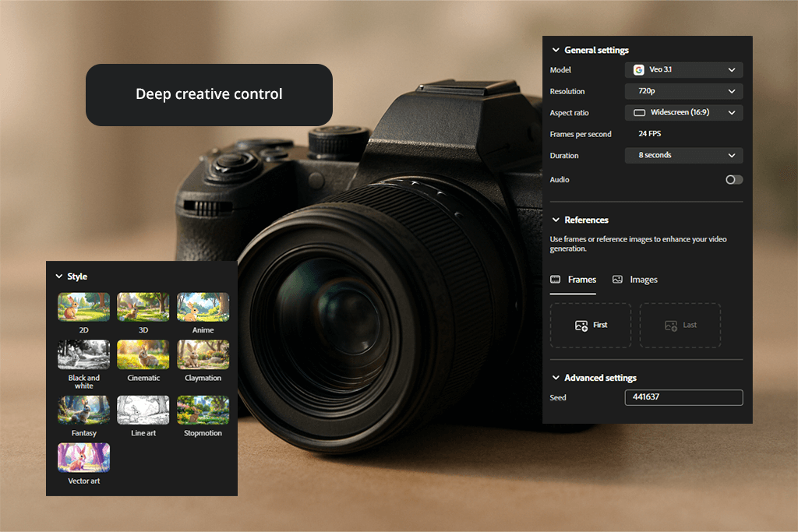Screen dimensions: 798x532
Task: Collapse the Advanced settings section
Action: 556,377
